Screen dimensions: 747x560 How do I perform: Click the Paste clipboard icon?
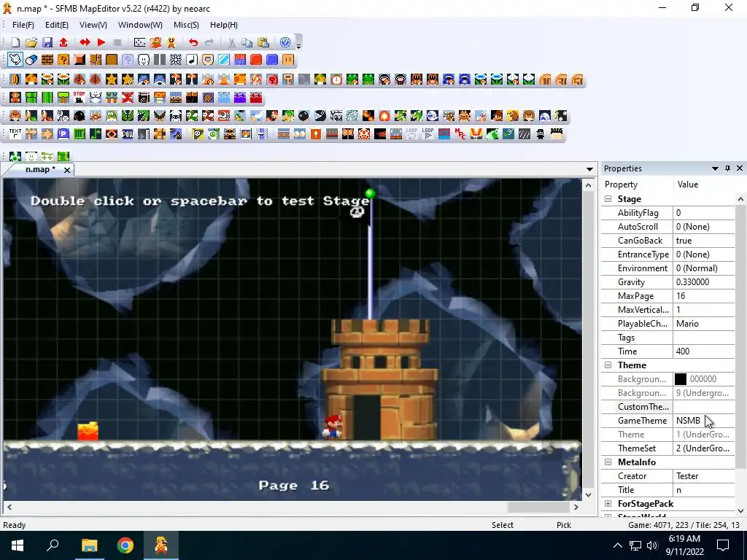point(263,42)
